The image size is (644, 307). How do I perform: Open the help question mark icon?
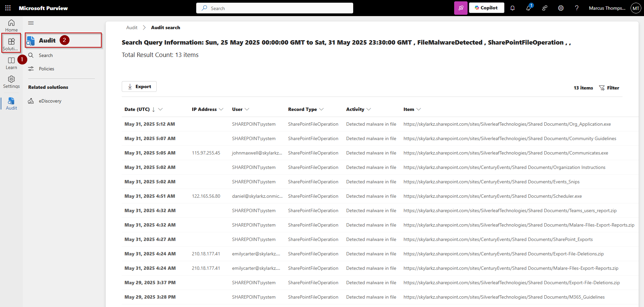click(x=577, y=8)
